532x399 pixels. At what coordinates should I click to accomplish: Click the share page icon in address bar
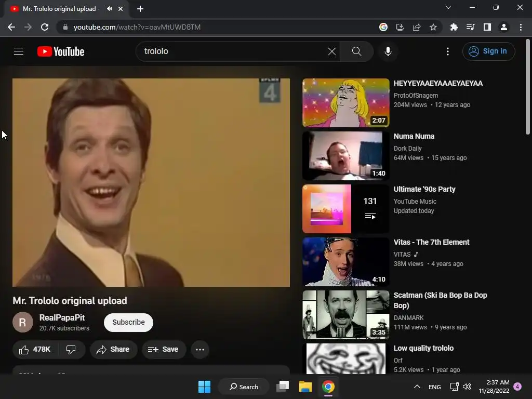pyautogui.click(x=417, y=27)
